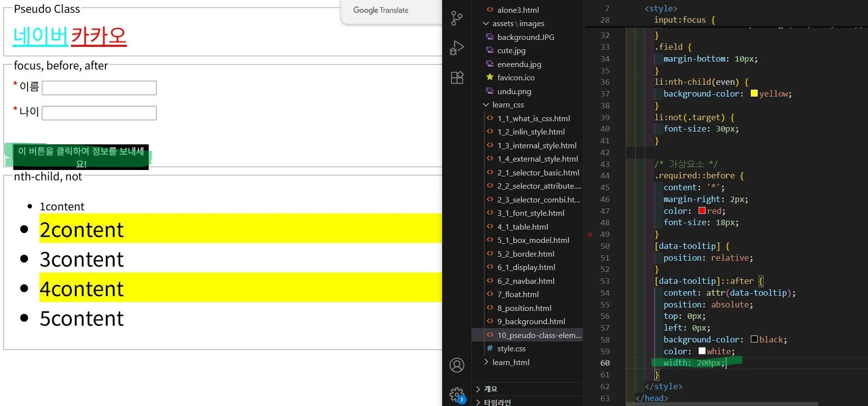Open the yellow color swatch picker
Viewport: 868px width, 406px height.
(x=754, y=93)
